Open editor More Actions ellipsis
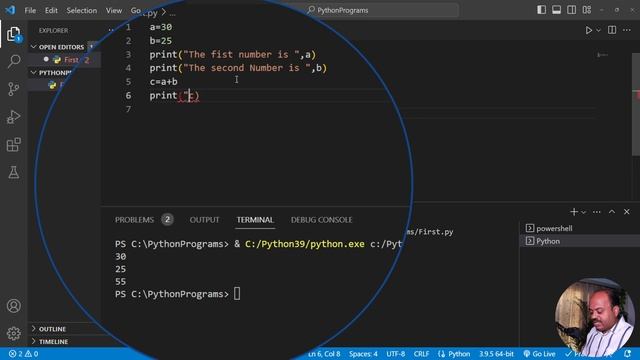The width and height of the screenshot is (640, 360). 627,30
